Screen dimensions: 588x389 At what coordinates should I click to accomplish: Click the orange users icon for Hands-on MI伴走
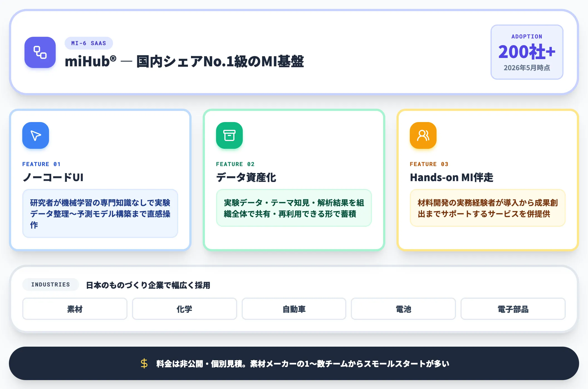(x=423, y=135)
